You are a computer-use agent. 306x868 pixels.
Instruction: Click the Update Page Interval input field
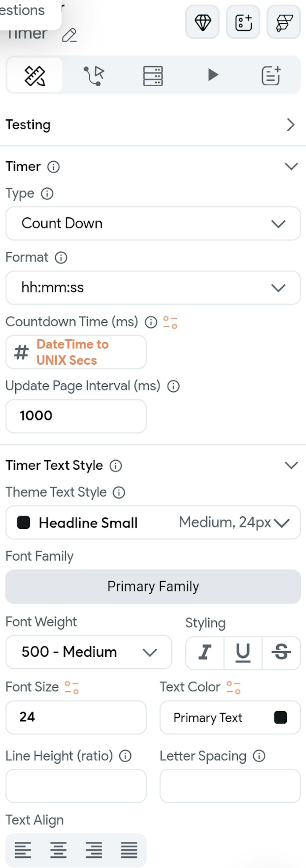tap(76, 416)
